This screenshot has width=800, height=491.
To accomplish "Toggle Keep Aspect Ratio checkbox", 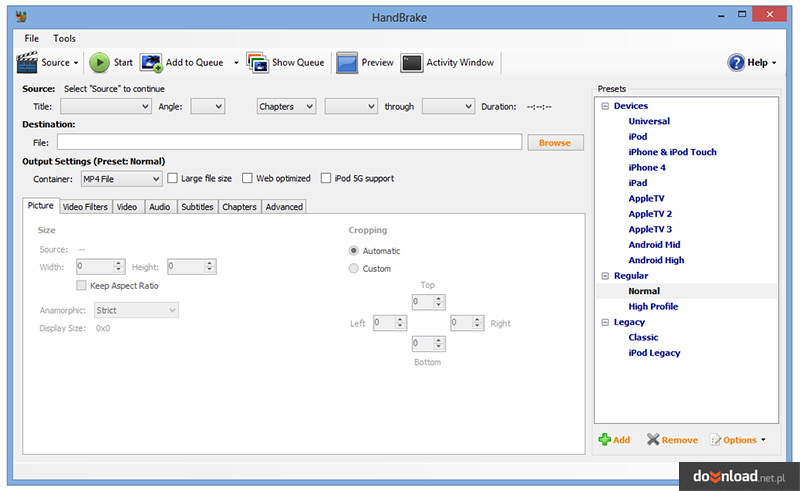I will click(81, 285).
